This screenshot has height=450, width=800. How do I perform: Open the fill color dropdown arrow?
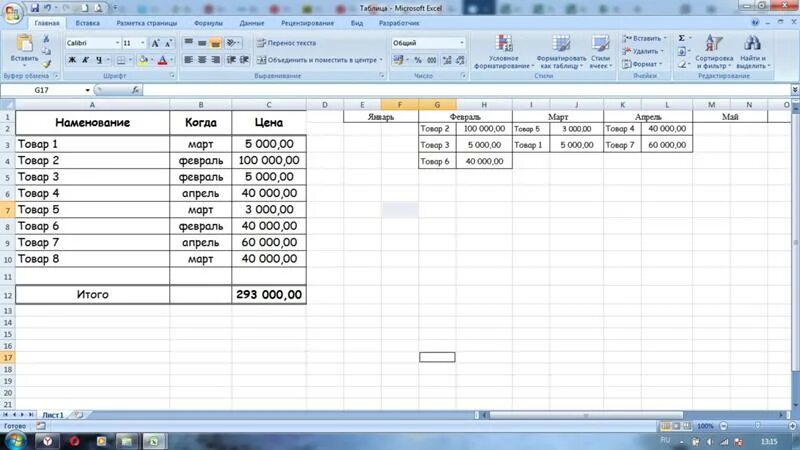(x=152, y=60)
